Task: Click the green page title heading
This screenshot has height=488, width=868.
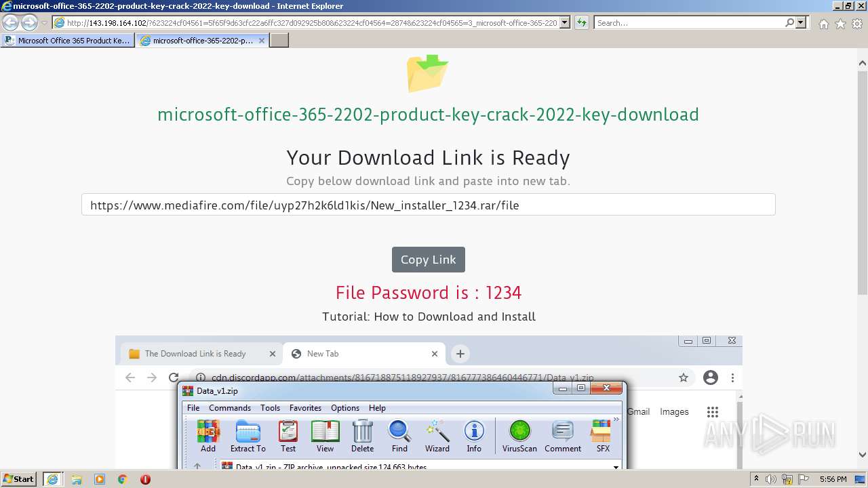Action: 428,115
